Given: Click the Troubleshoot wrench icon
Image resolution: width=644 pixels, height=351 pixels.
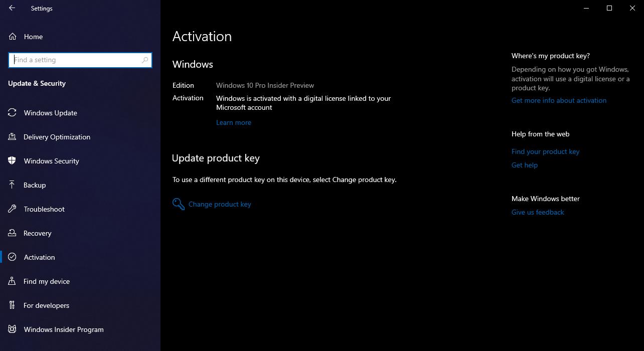Looking at the screenshot, I should coord(13,209).
